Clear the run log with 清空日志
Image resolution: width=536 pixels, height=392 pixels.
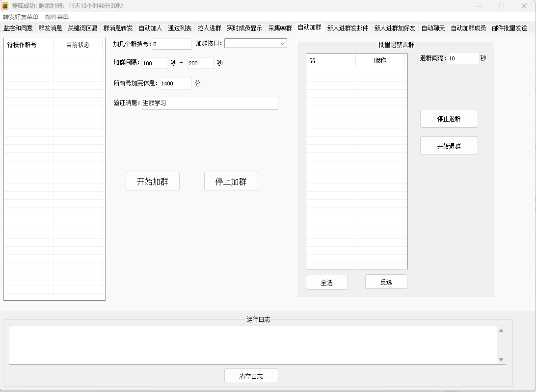pos(251,376)
